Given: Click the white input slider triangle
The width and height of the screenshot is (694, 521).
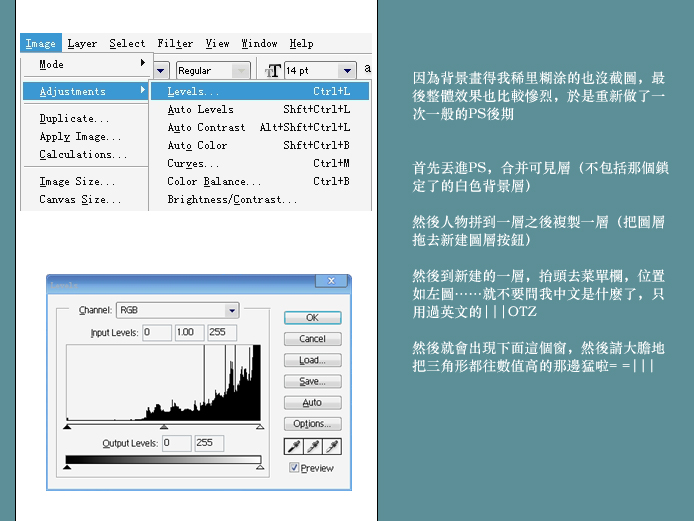Looking at the screenshot, I should (260, 427).
